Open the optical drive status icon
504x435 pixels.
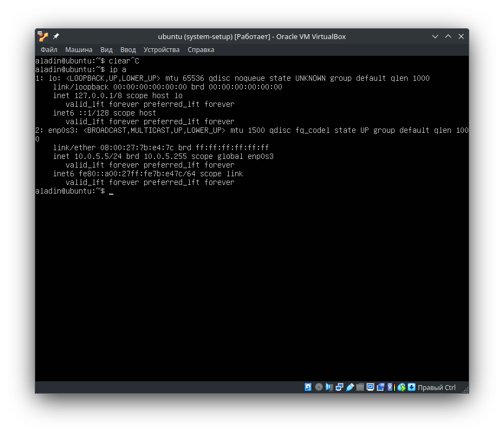[x=319, y=387]
